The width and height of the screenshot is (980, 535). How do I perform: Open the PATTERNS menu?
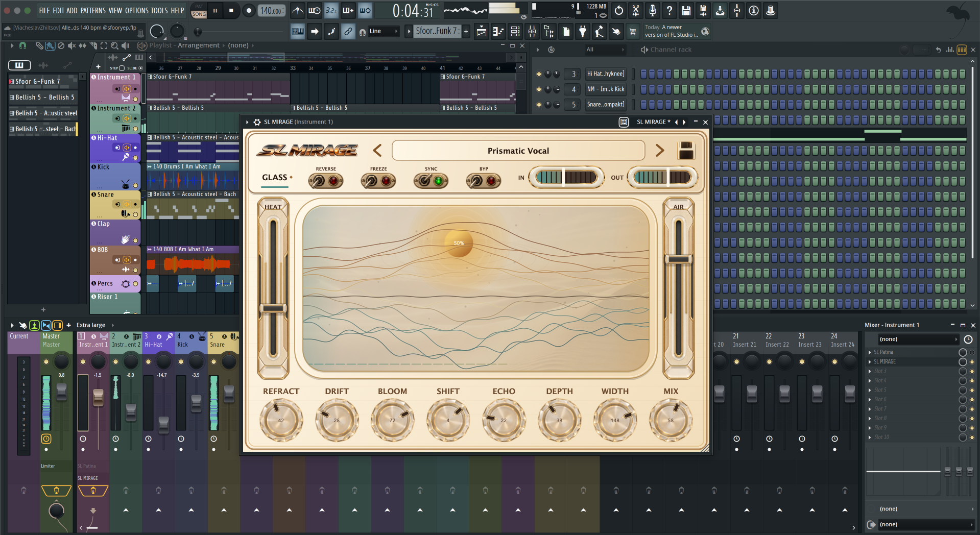(93, 10)
